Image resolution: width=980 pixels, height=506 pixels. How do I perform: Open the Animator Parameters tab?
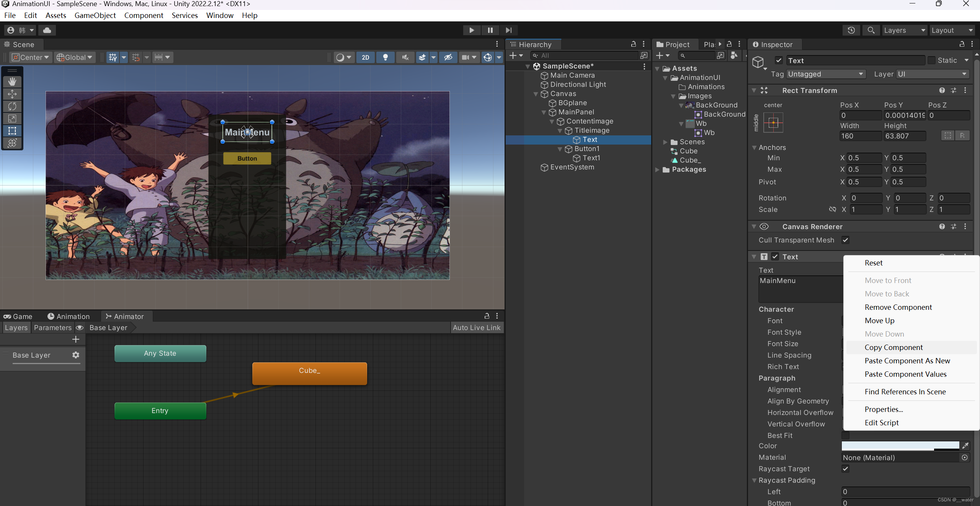[52, 328]
